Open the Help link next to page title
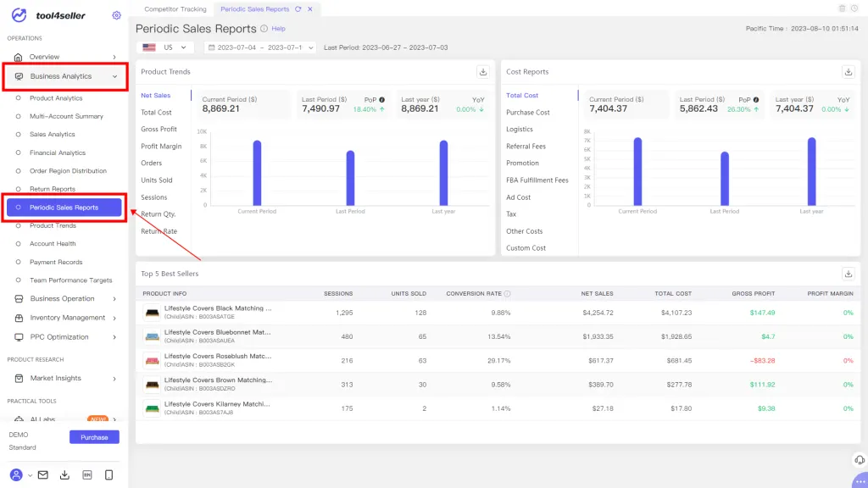Viewport: 868px width, 488px height. tap(281, 28)
